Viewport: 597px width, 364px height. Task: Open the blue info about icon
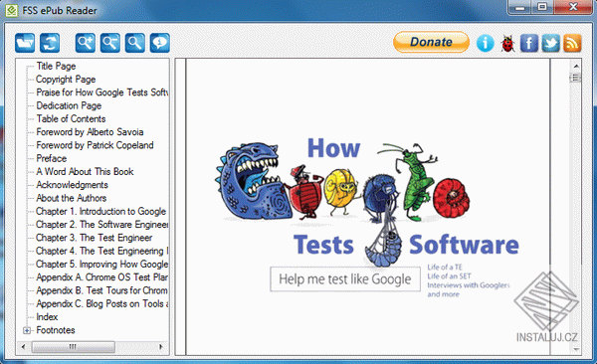(486, 43)
